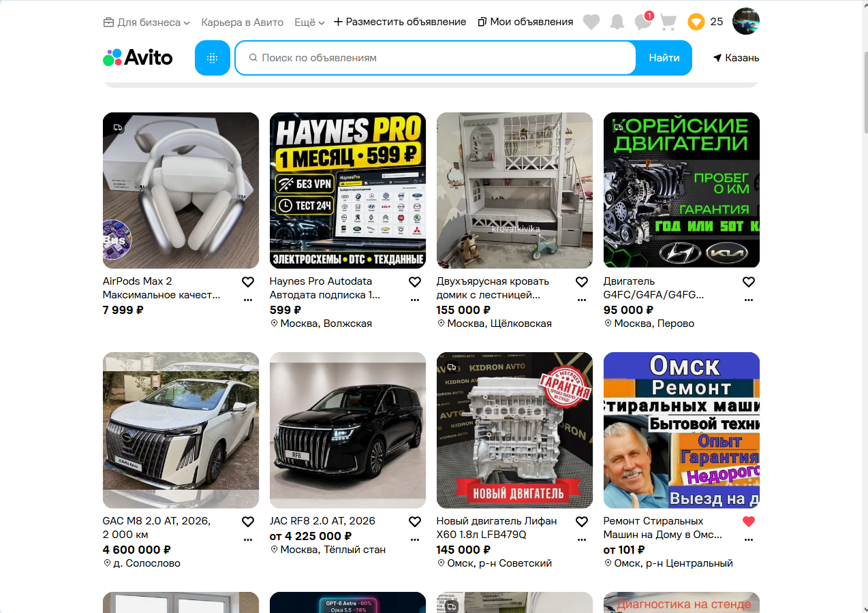
Task: Open Мои объявления
Action: 525,22
